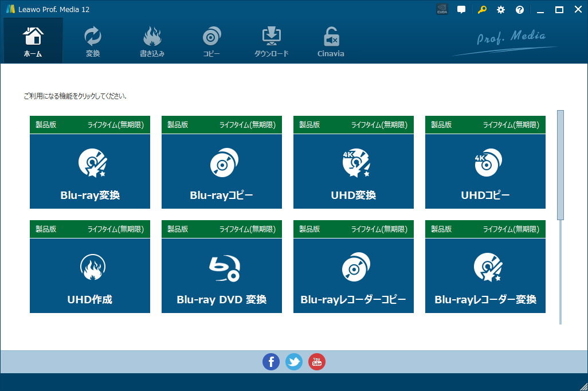Open the feedback speech bubble icon
Screen dimensions: 588x391
(461, 10)
